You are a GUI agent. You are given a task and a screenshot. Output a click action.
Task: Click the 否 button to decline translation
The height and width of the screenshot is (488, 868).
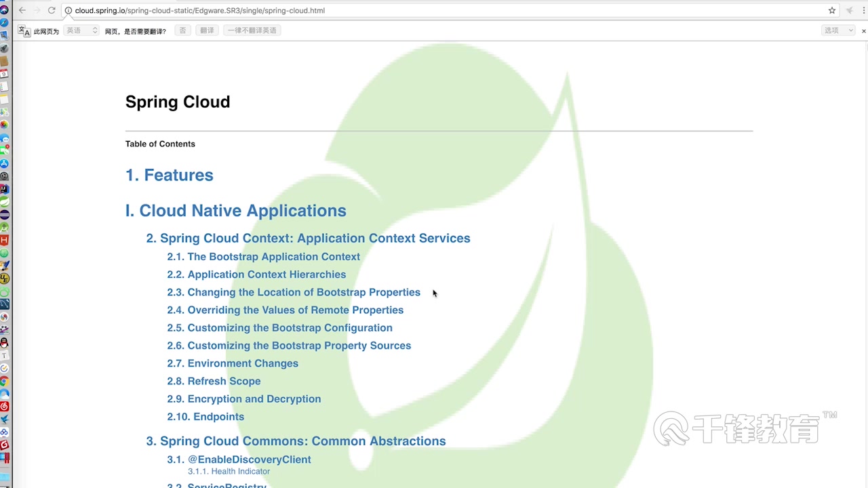tap(182, 30)
